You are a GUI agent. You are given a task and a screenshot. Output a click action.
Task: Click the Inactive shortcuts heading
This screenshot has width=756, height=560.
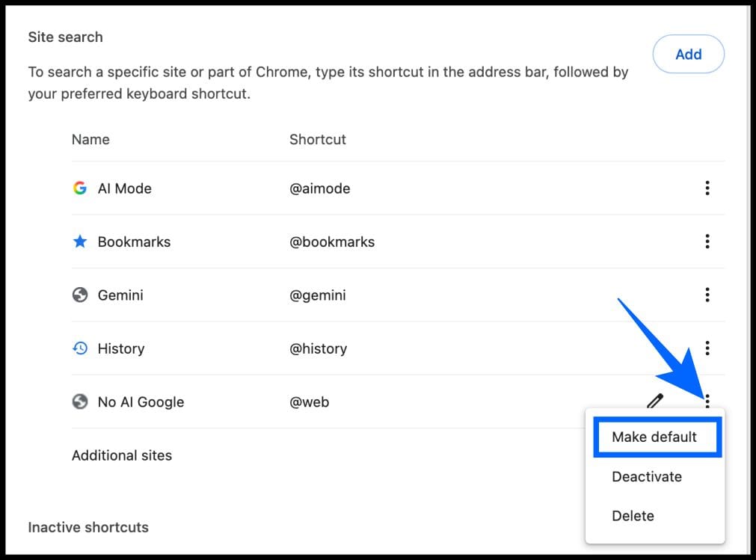[88, 527]
